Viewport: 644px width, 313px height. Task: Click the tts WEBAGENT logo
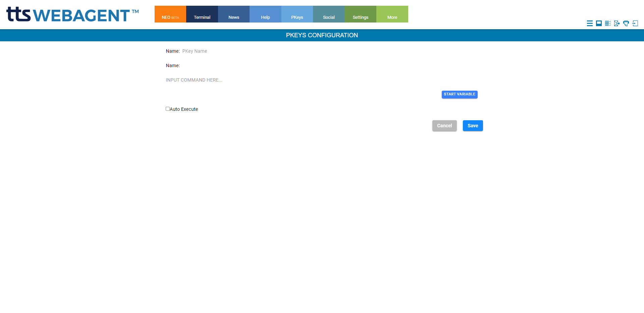pos(72,15)
